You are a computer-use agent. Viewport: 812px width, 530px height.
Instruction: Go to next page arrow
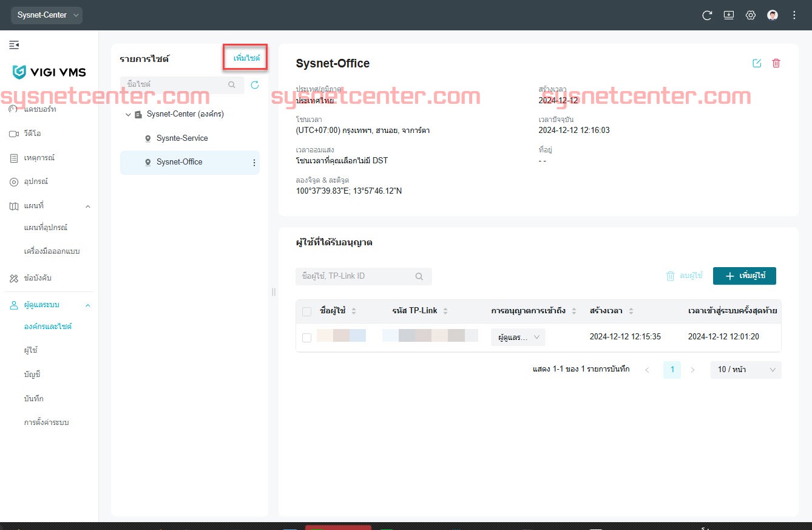(x=693, y=370)
